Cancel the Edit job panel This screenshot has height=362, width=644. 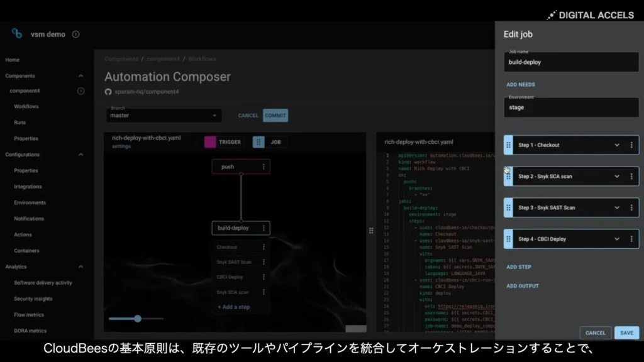tap(596, 333)
